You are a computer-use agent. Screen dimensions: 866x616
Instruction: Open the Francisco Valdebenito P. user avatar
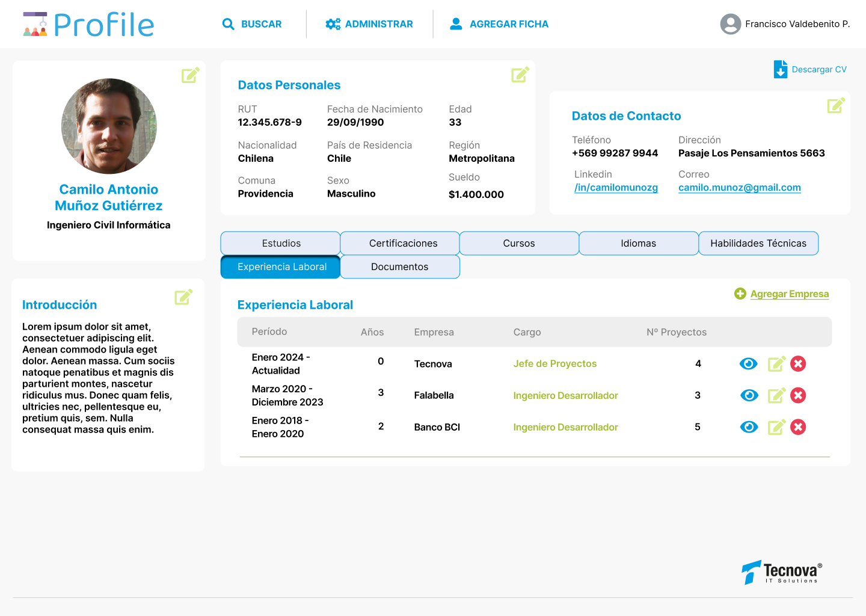[x=731, y=24]
